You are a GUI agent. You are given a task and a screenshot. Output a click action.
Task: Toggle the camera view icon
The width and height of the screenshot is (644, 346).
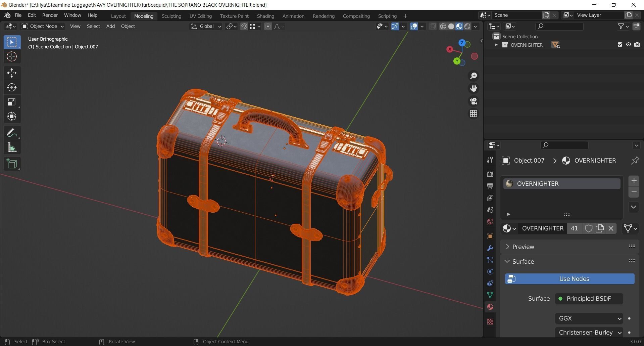pyautogui.click(x=474, y=101)
